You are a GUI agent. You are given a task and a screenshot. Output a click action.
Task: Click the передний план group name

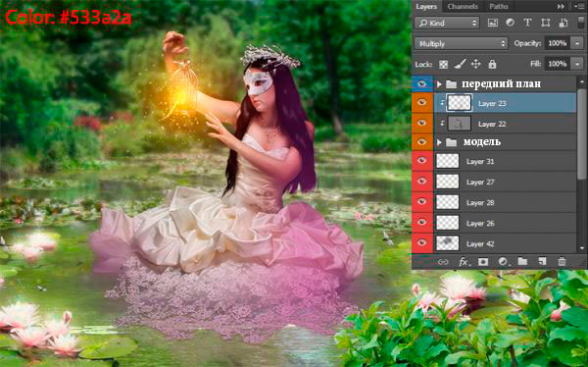pyautogui.click(x=502, y=83)
